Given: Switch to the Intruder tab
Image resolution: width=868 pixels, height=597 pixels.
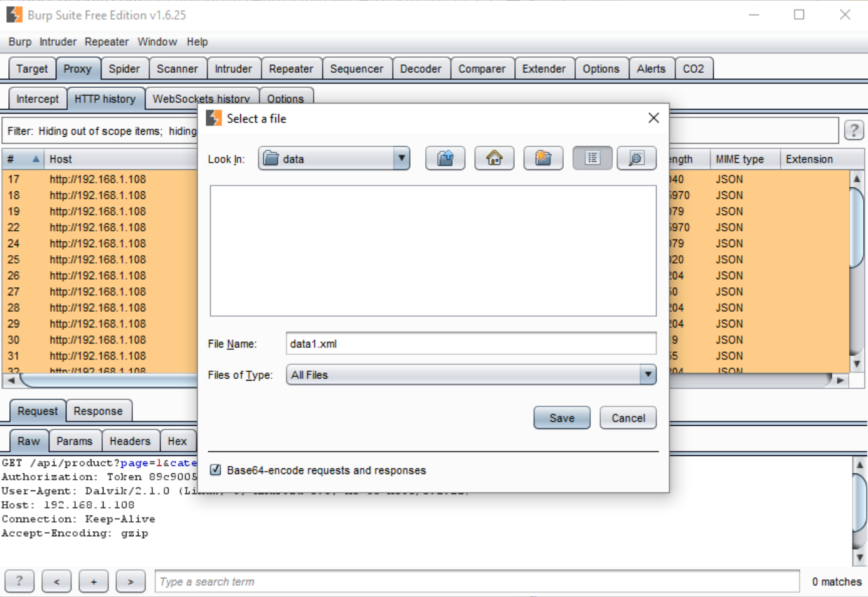Looking at the screenshot, I should click(x=233, y=69).
